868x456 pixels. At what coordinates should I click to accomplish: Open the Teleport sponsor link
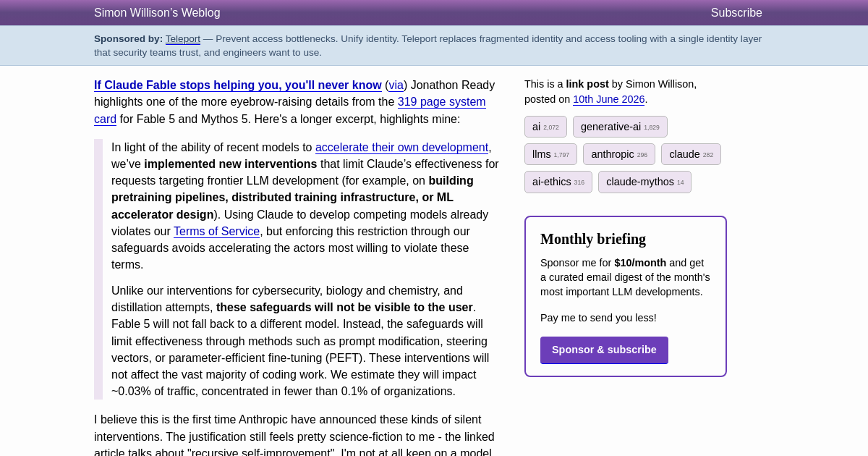[x=182, y=39]
